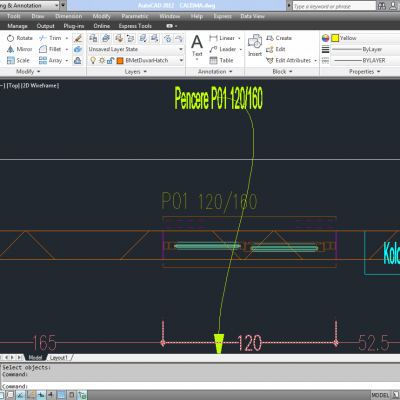Open the Tools menu
The image size is (400, 400).
(14, 16)
